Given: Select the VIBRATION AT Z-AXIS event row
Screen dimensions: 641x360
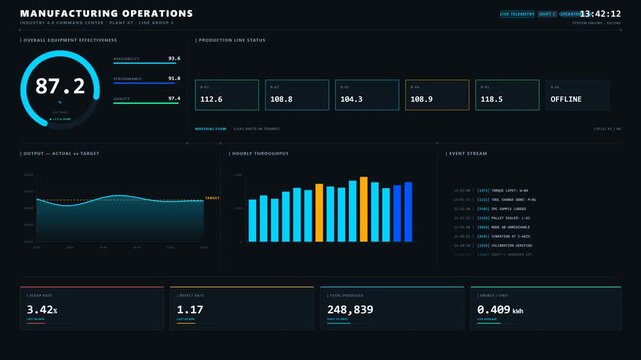Looking at the screenshot, I should tap(492, 237).
